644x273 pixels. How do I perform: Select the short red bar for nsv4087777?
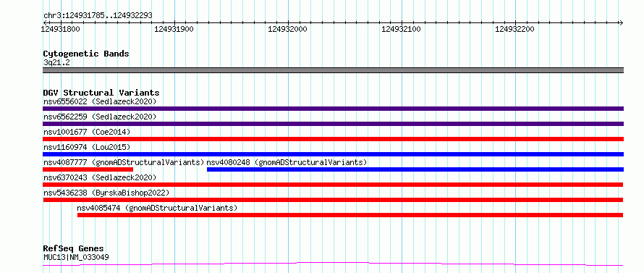[88, 169]
